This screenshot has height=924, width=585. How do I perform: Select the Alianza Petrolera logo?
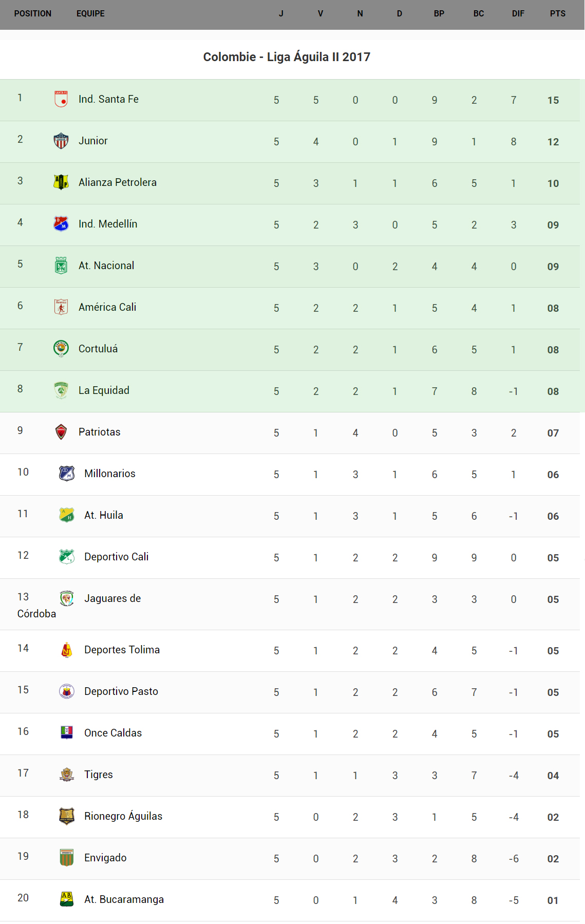pos(61,182)
